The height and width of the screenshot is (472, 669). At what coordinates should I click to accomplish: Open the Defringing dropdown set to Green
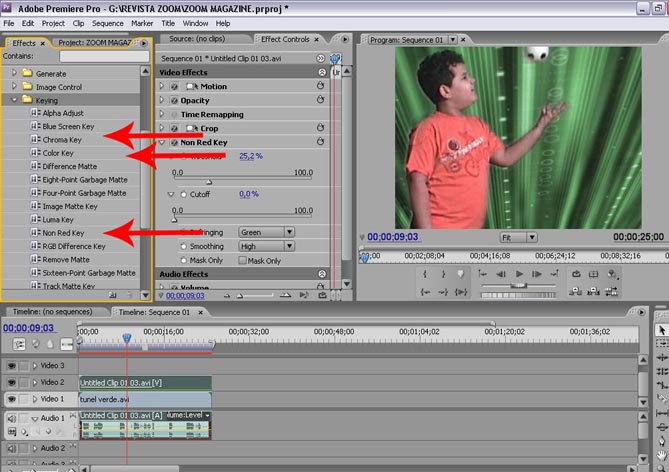[x=266, y=232]
